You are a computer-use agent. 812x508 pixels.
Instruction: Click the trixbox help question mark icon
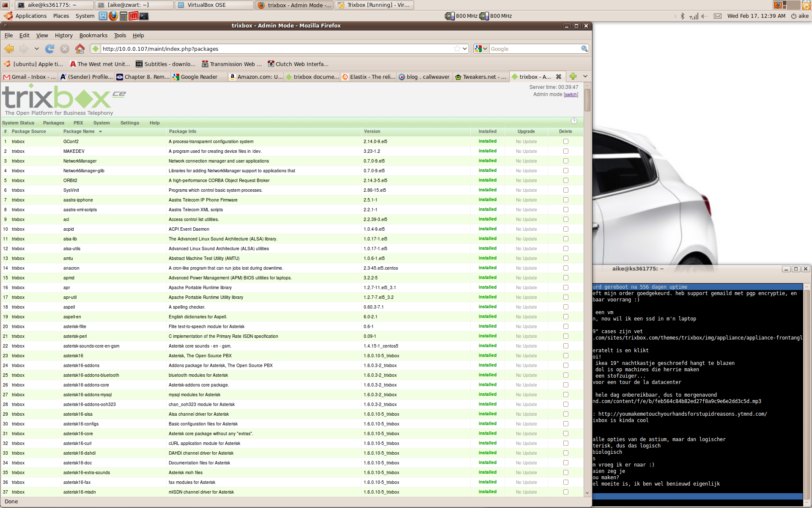point(574,121)
